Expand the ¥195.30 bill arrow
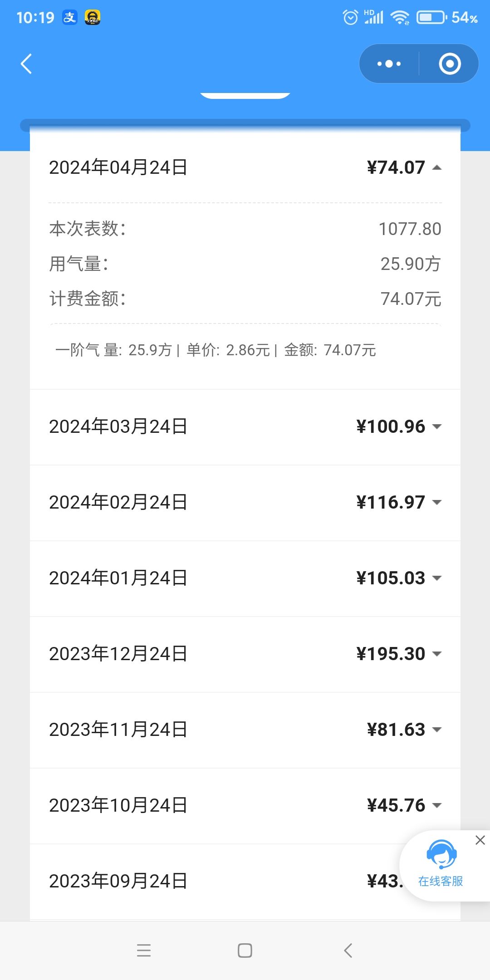Screen dimensions: 490x980 pyautogui.click(x=437, y=654)
